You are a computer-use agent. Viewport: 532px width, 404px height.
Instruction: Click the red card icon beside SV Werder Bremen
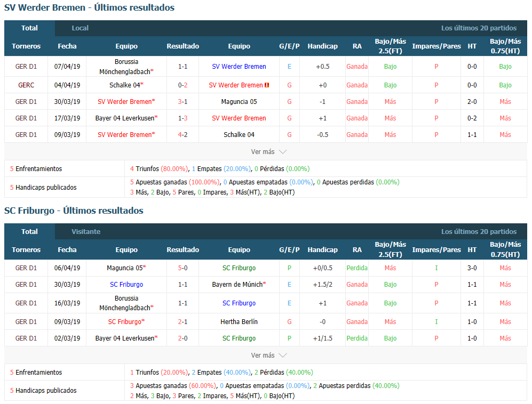tap(267, 85)
